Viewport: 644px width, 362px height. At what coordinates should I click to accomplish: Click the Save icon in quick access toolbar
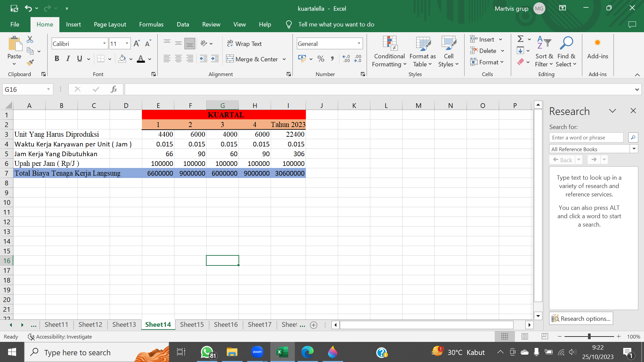coord(14,8)
